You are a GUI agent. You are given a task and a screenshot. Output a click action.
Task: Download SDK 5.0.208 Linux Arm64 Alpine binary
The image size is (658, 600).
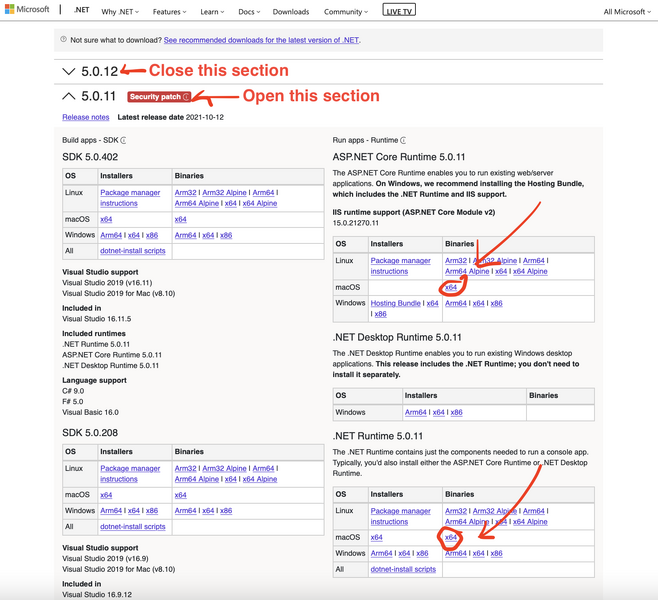[197, 479]
